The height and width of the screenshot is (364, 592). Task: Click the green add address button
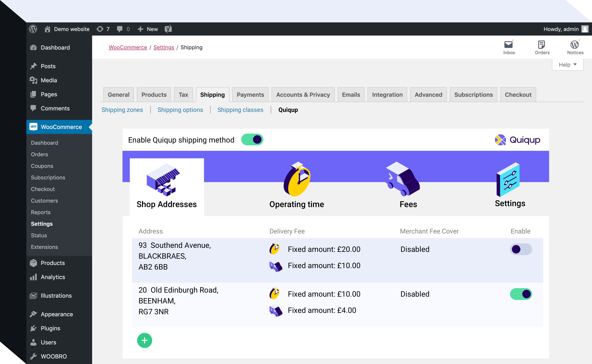145,340
